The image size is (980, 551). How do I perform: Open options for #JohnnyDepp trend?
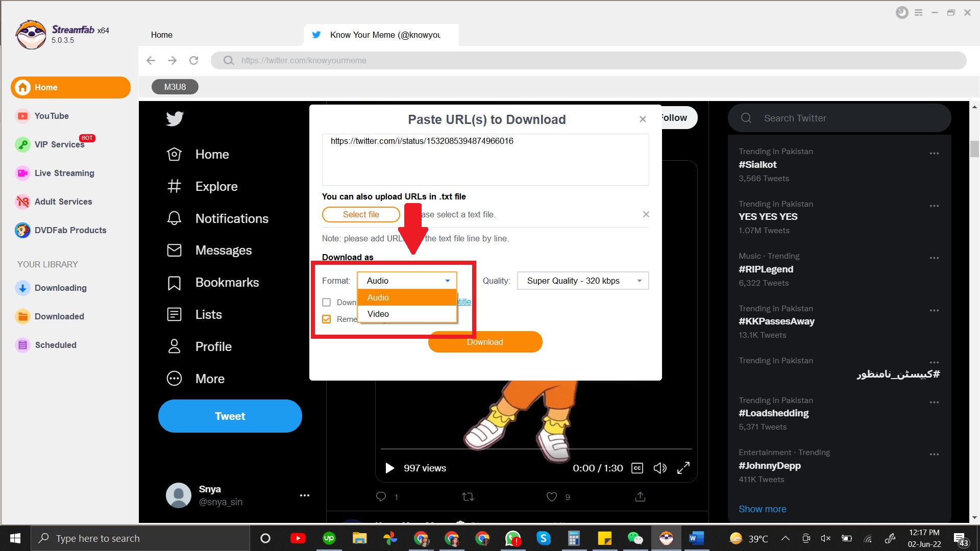[934, 454]
